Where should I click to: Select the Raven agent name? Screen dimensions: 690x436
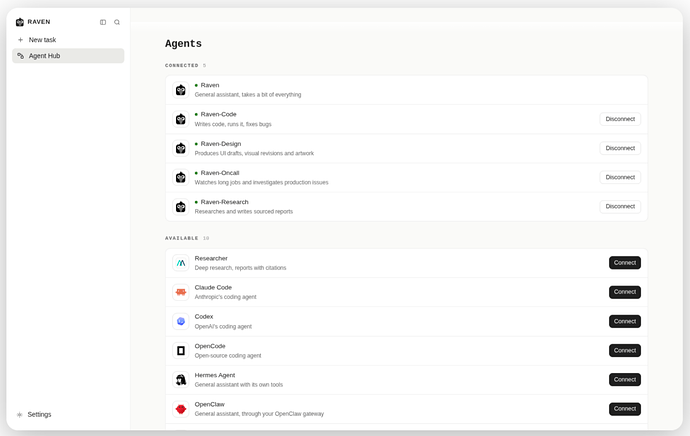click(210, 85)
